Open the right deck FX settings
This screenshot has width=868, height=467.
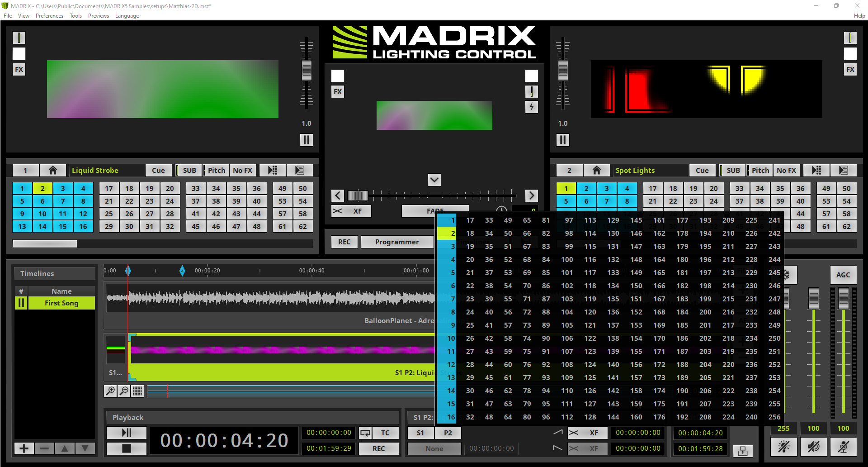click(x=850, y=70)
